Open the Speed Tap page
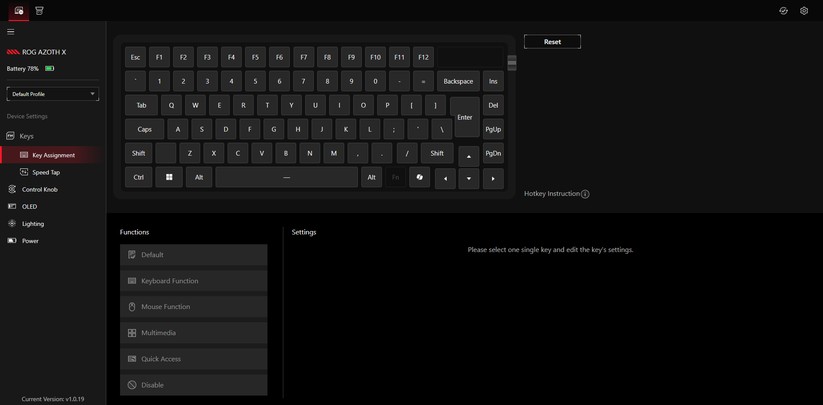The height and width of the screenshot is (405, 823). 46,172
